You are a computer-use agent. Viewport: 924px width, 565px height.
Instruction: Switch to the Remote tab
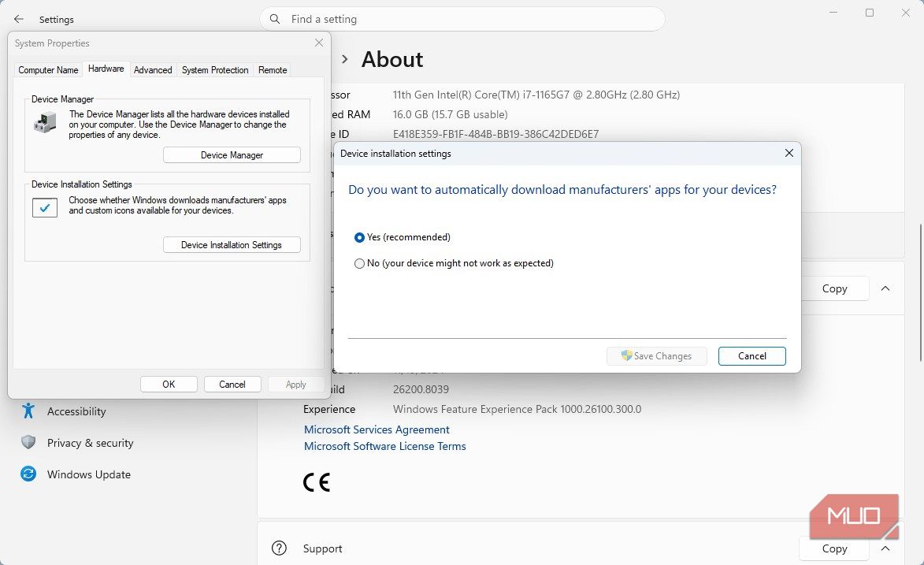pyautogui.click(x=273, y=69)
